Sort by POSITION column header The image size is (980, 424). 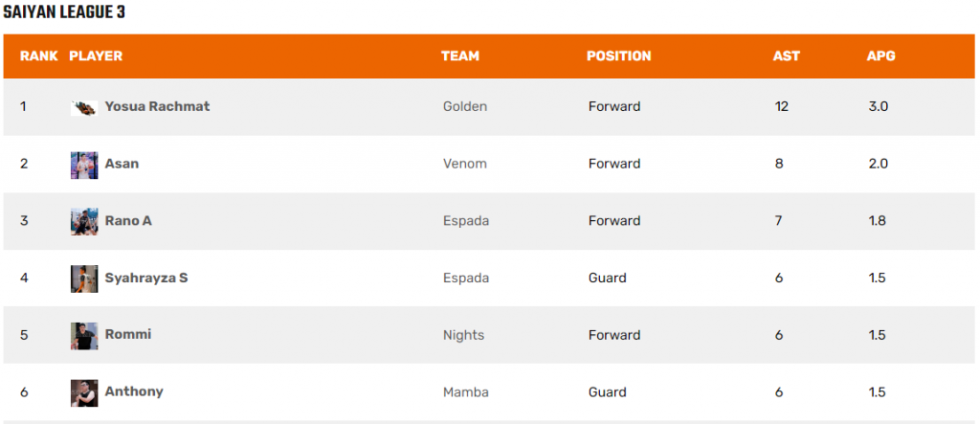619,56
